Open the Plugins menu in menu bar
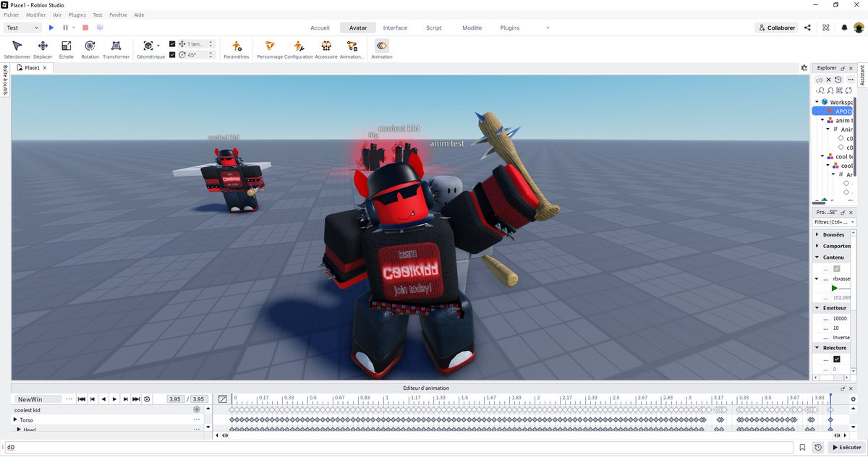This screenshot has width=868, height=460. point(77,14)
